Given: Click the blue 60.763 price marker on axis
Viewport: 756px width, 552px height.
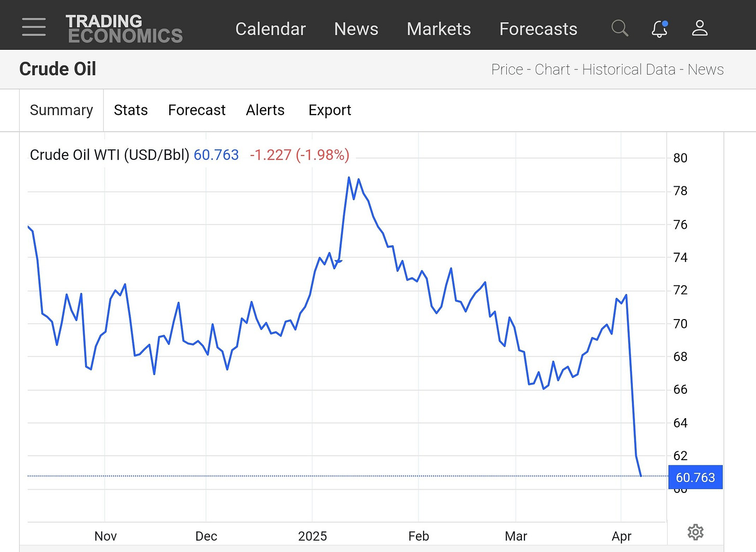Looking at the screenshot, I should [695, 477].
